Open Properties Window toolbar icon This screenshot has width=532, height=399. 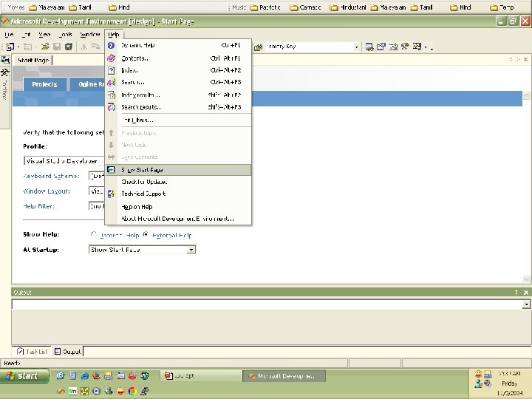click(x=381, y=47)
